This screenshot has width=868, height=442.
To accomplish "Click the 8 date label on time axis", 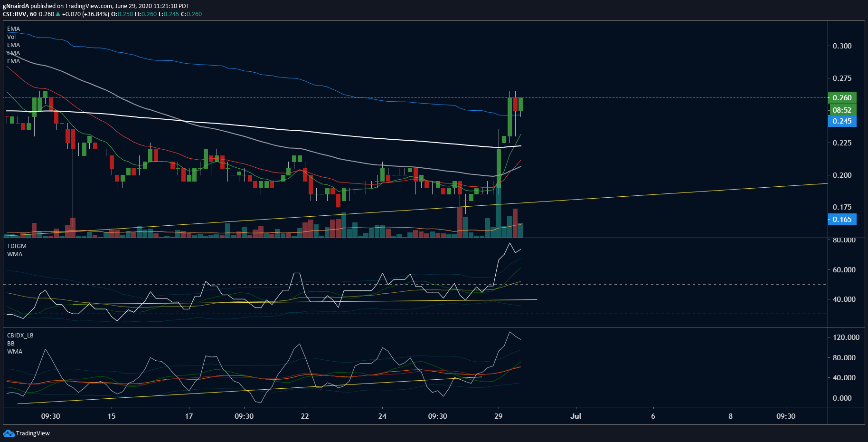I will click(730, 416).
